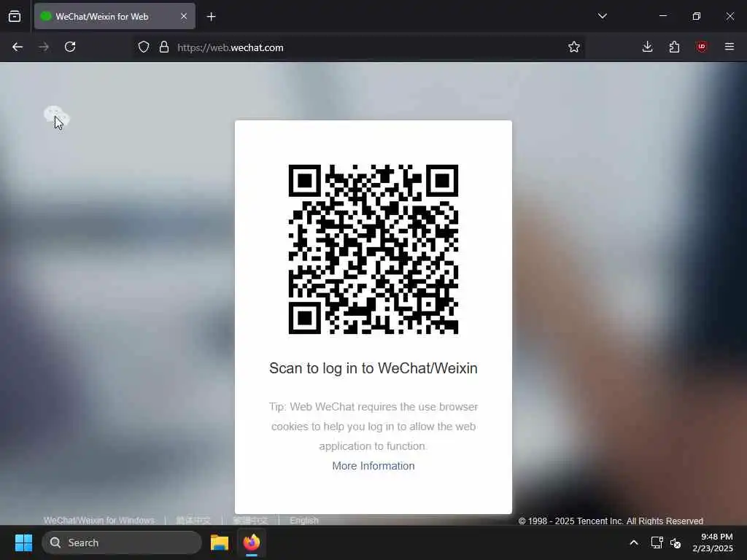Minimize the Firefox window
The height and width of the screenshot is (560, 747).
pyautogui.click(x=662, y=16)
